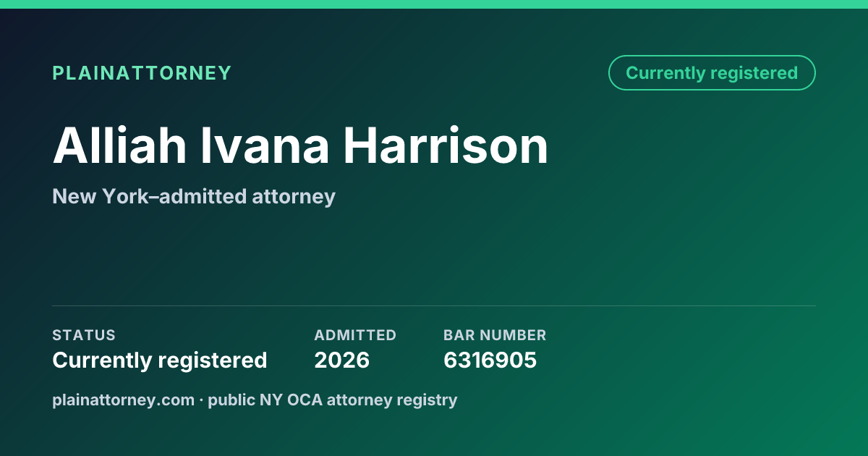
Task: Select the Alliah Ivana Harrison name heading
Action: (300, 145)
